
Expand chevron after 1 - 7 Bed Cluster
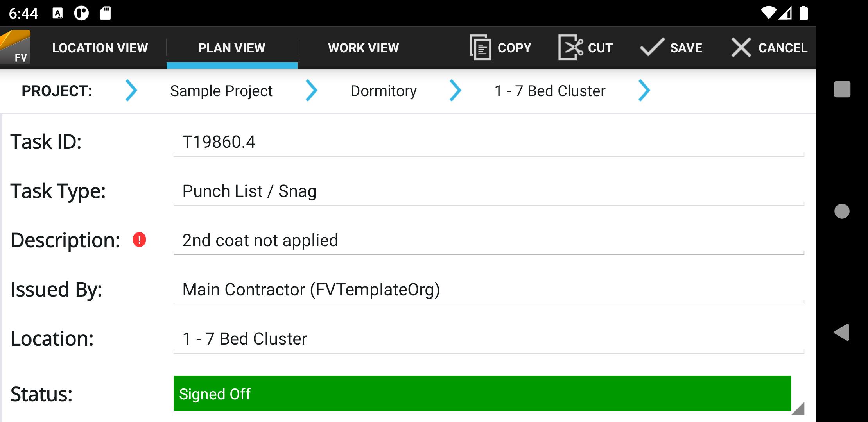pos(644,91)
